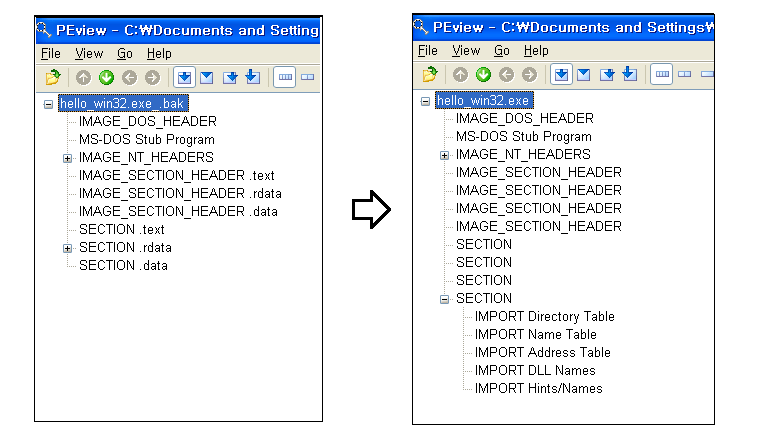Click the green down arrow in right window toolbar
The width and height of the screenshot is (768, 448).
(483, 74)
